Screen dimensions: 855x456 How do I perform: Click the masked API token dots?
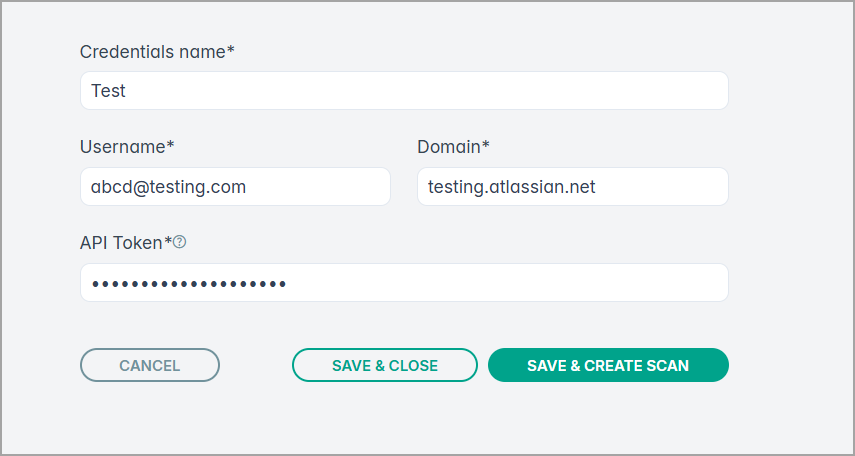[188, 284]
